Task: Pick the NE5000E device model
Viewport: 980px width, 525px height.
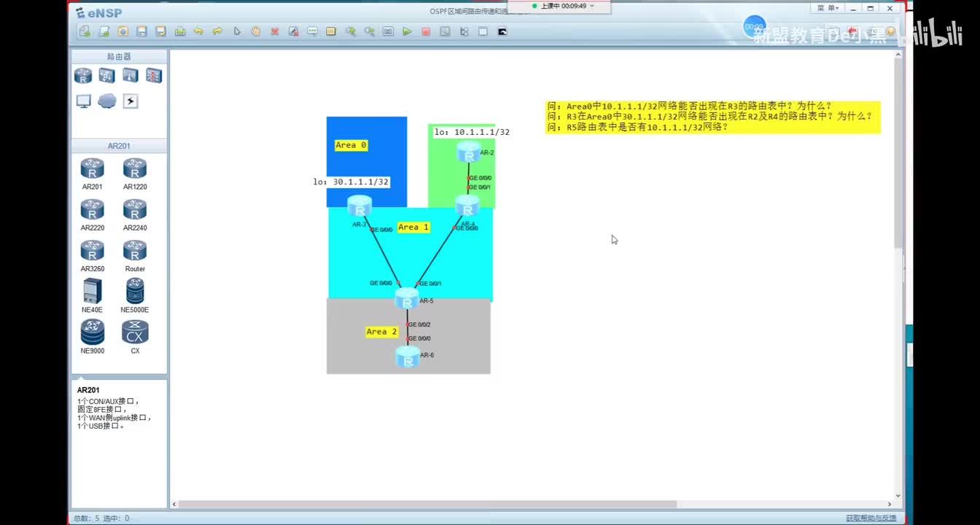Action: pos(135,296)
